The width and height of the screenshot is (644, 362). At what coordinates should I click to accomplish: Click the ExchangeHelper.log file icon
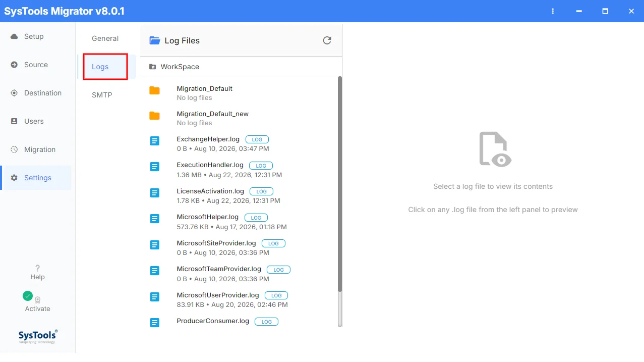155,141
